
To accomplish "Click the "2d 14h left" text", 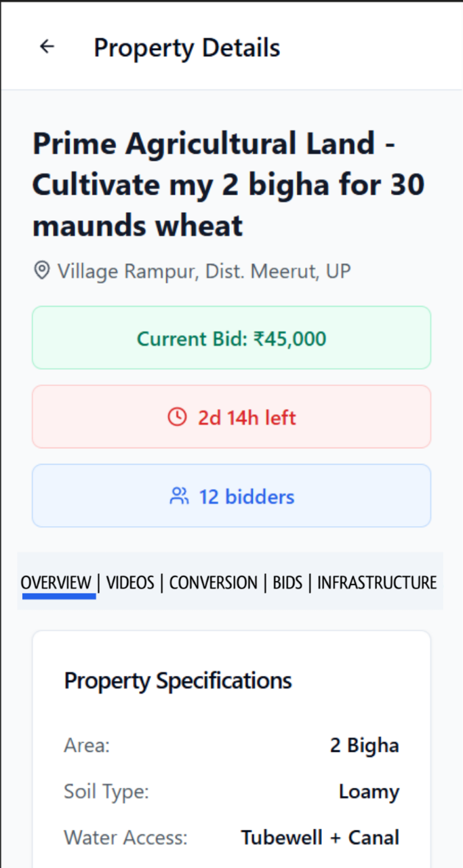I will (247, 418).
